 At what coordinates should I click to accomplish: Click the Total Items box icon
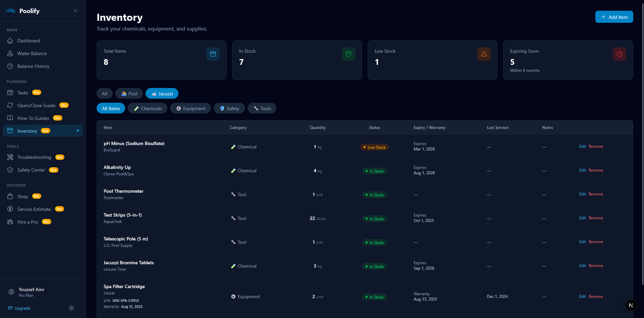click(x=213, y=54)
